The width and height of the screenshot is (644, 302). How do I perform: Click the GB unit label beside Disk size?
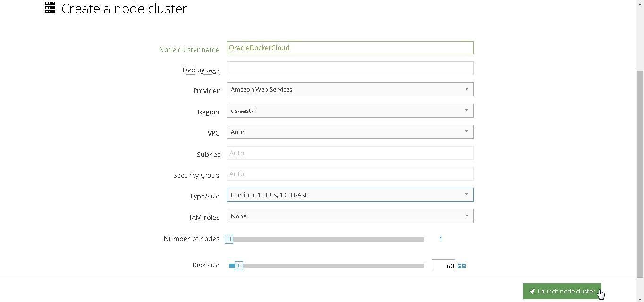(461, 266)
